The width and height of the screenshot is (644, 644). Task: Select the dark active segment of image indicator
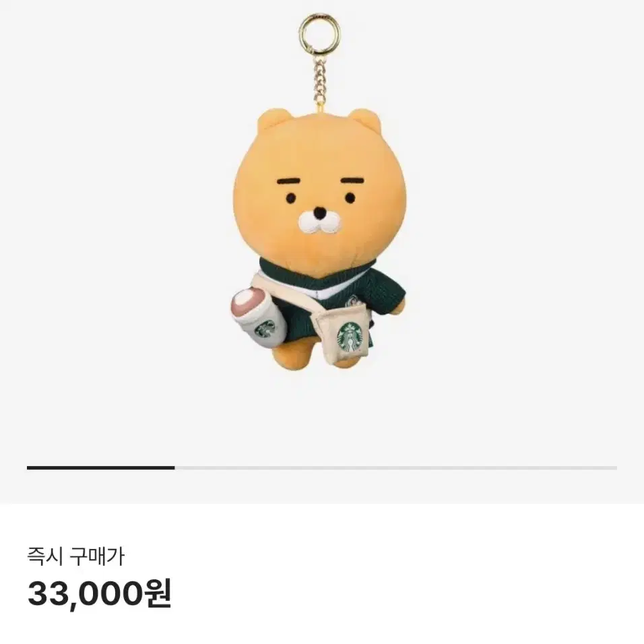(100, 468)
